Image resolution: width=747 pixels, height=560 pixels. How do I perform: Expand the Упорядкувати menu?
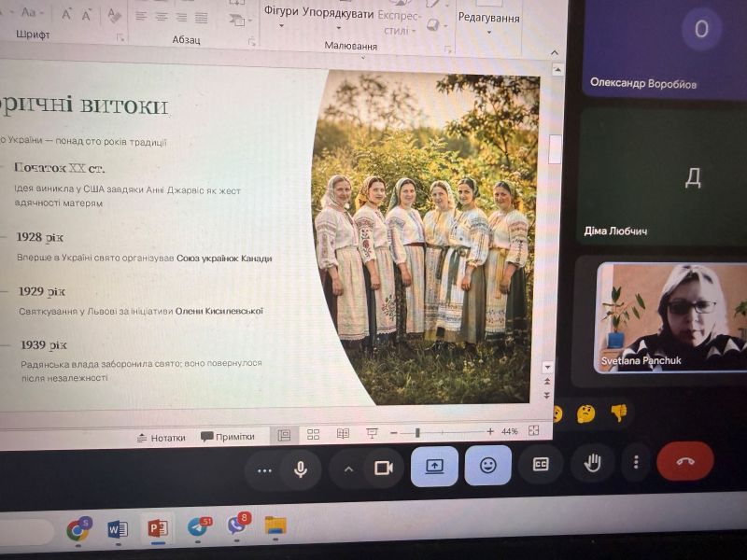point(338,18)
